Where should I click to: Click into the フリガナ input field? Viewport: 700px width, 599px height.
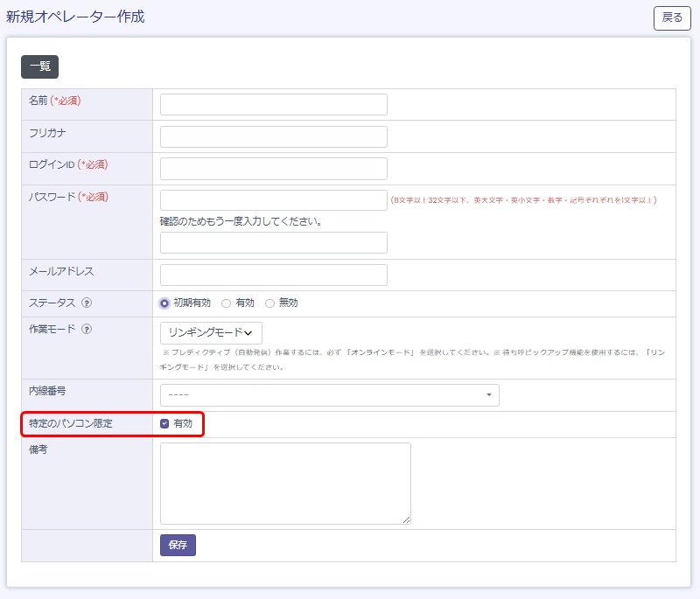tap(273, 136)
